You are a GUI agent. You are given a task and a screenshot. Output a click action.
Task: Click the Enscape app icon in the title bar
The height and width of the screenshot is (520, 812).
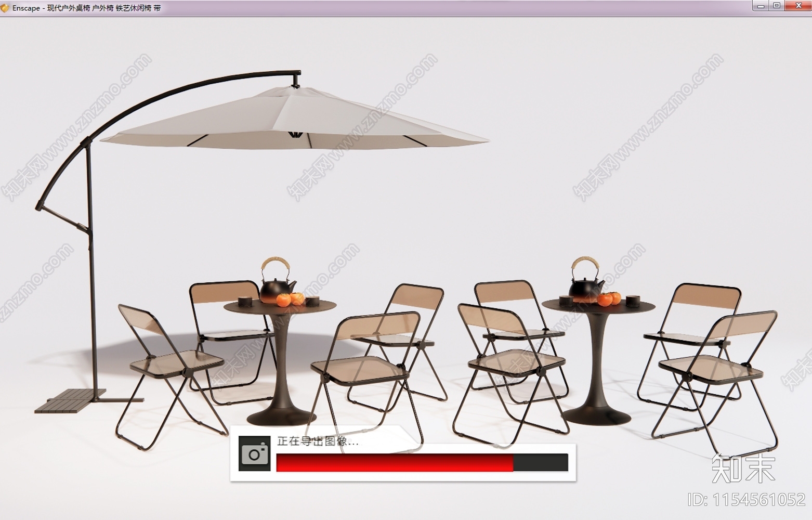tap(5, 8)
